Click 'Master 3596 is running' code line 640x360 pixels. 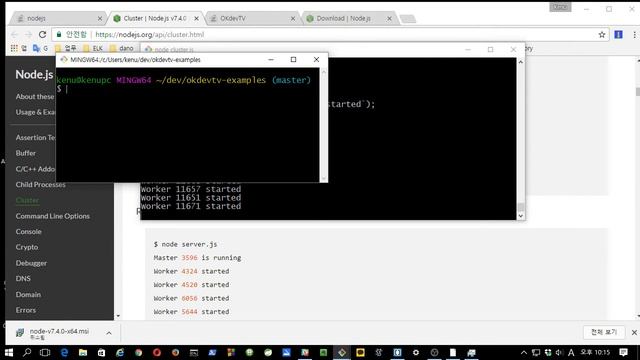[x=197, y=258]
